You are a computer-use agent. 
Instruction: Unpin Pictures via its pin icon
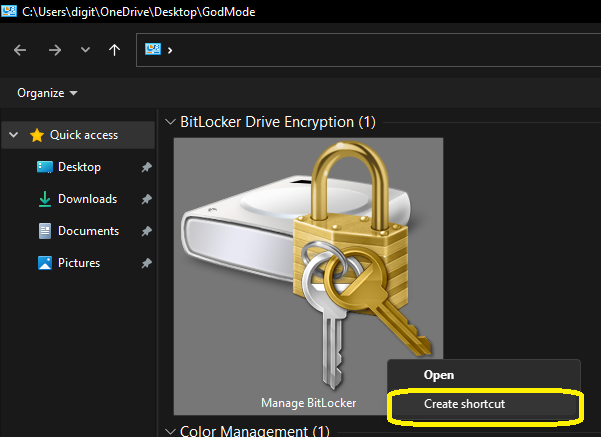coord(146,263)
